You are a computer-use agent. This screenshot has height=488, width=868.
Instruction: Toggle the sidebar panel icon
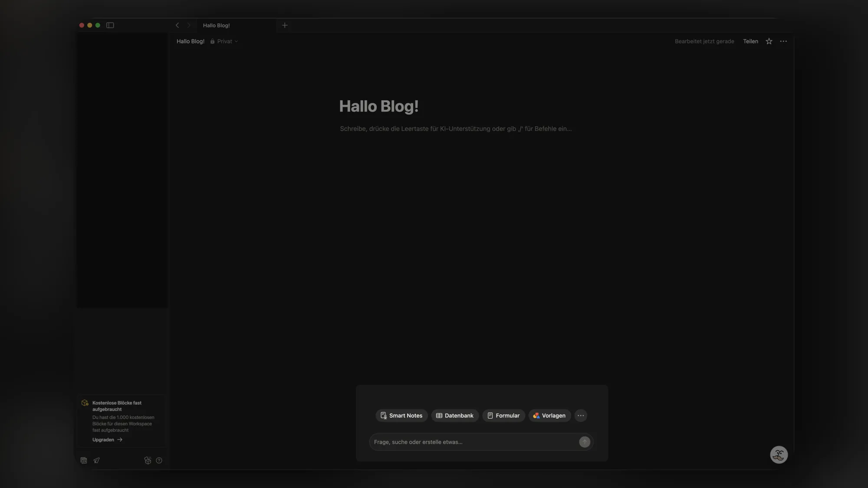point(110,25)
